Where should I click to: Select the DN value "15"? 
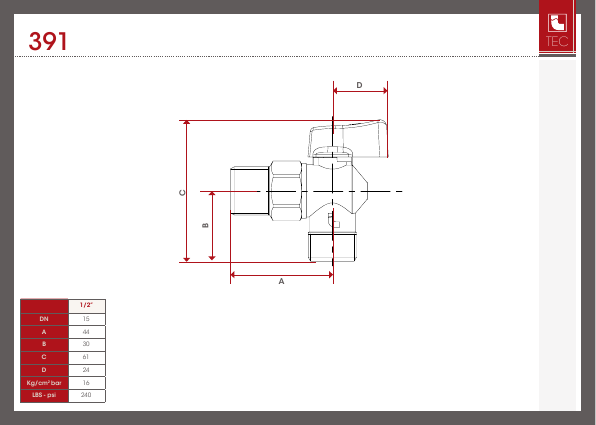click(87, 319)
